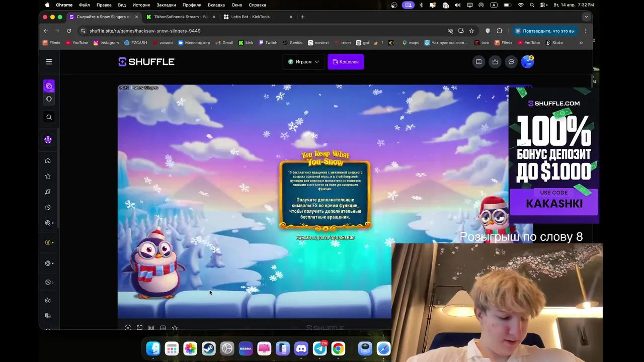Click the purple 'Кошелек' wallet button

click(x=346, y=62)
